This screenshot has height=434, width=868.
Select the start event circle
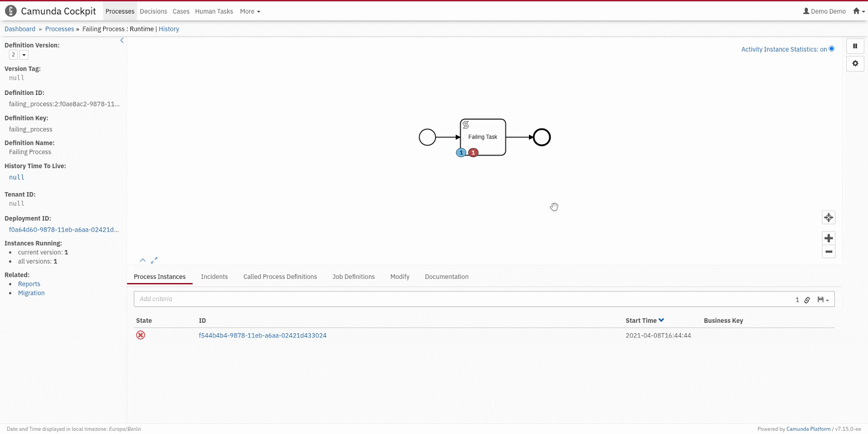pos(427,137)
